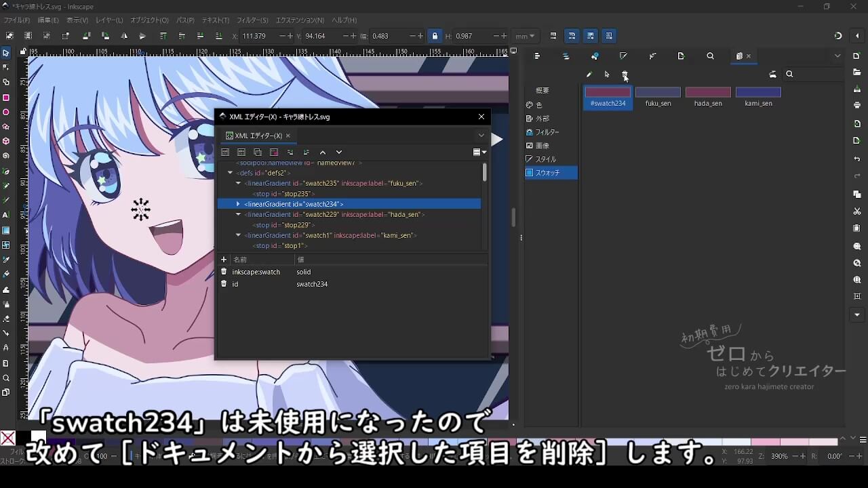The height and width of the screenshot is (488, 868).
Task: Click the Undo icon in right command bar
Action: [857, 159]
